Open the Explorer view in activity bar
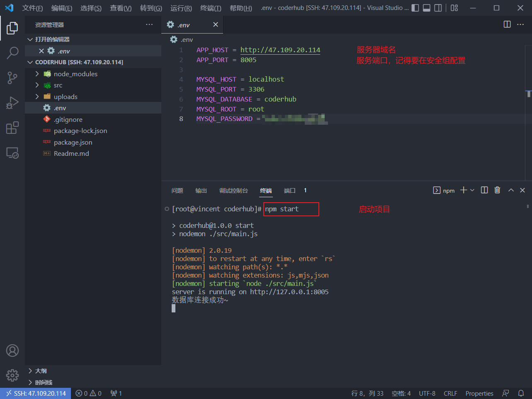Image resolution: width=532 pixels, height=399 pixels. pyautogui.click(x=12, y=28)
